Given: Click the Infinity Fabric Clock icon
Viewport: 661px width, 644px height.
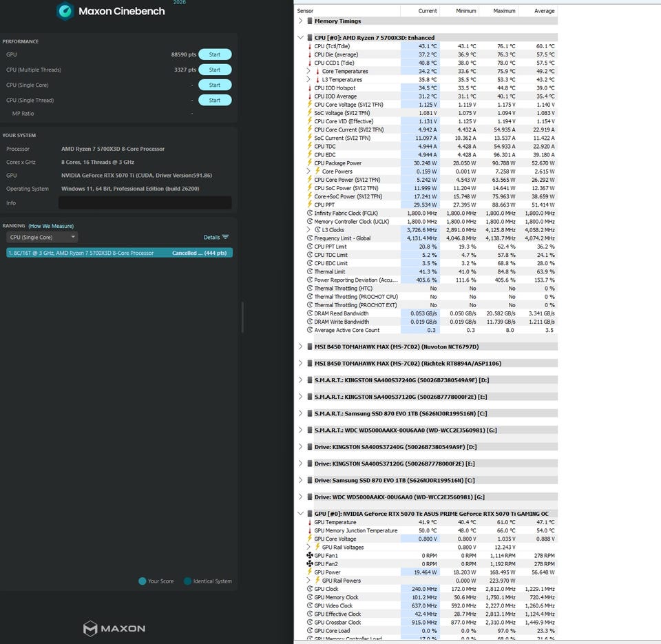Looking at the screenshot, I should (x=310, y=213).
